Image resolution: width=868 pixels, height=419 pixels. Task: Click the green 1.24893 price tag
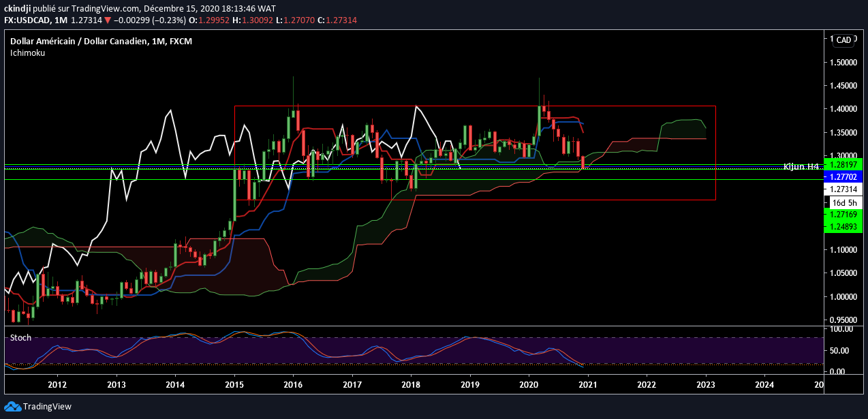tap(843, 227)
